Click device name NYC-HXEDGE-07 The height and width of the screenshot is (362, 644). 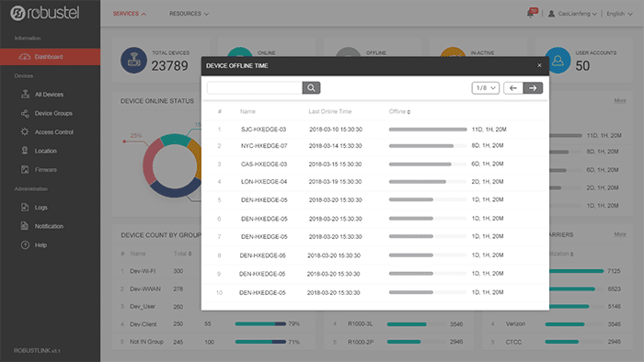[x=264, y=145]
